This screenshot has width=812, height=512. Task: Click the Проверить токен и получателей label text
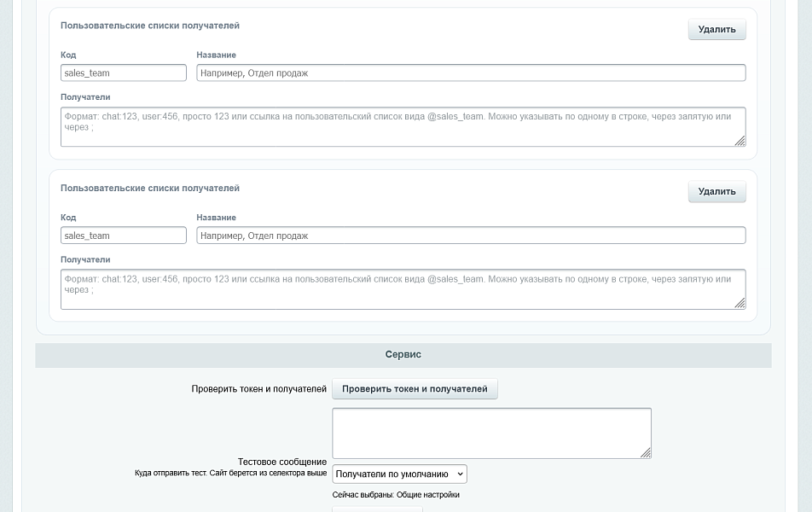pyautogui.click(x=258, y=389)
